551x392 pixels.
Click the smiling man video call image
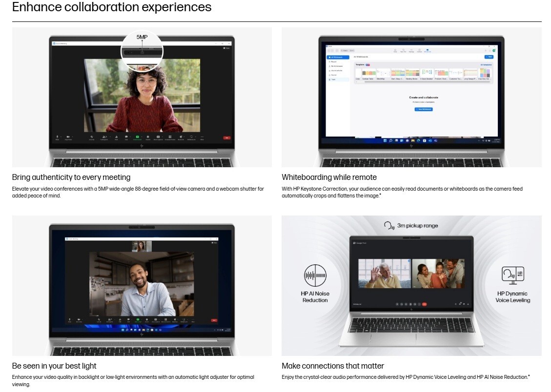click(x=141, y=284)
